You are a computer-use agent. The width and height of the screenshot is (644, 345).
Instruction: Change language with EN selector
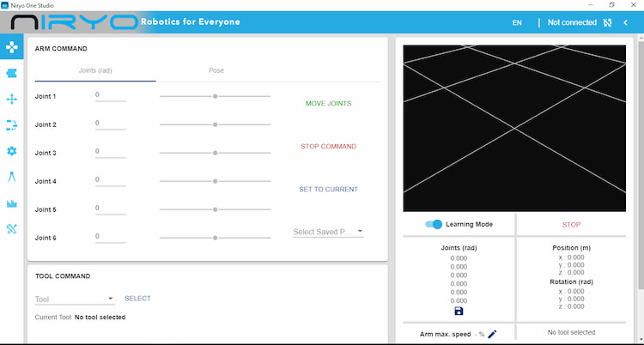pyautogui.click(x=517, y=23)
